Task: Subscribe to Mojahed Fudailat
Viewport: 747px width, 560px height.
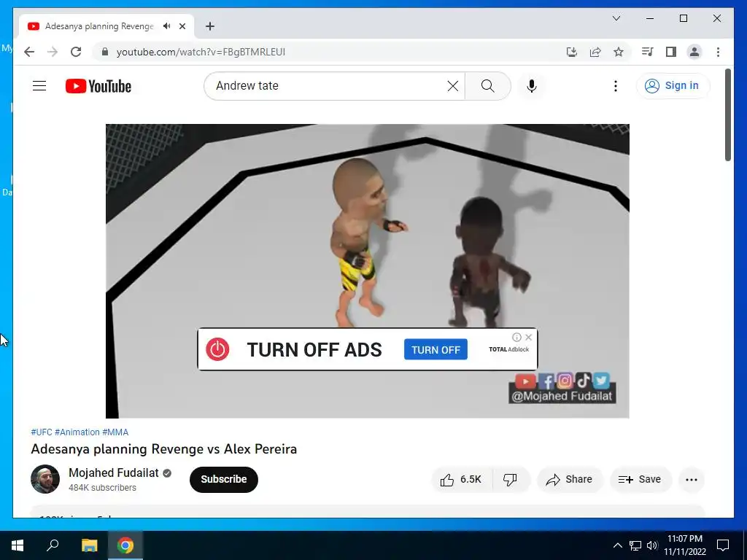Action: pyautogui.click(x=223, y=479)
